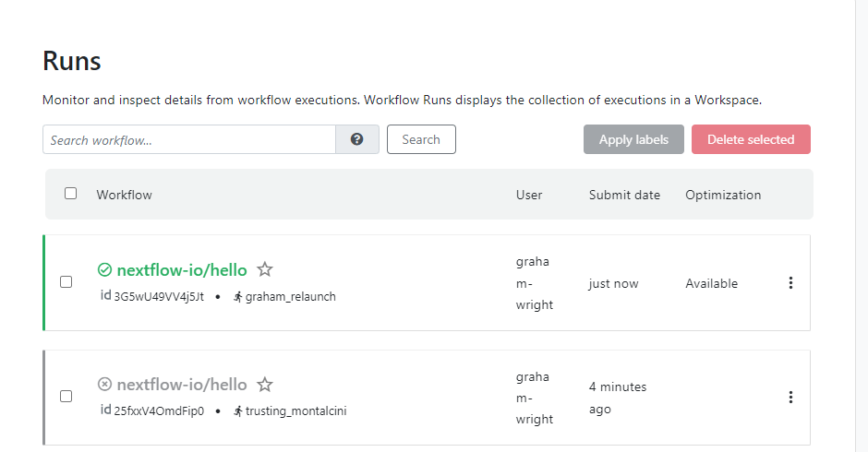
Task: Click the green succeeded status icon
Action: 104,270
